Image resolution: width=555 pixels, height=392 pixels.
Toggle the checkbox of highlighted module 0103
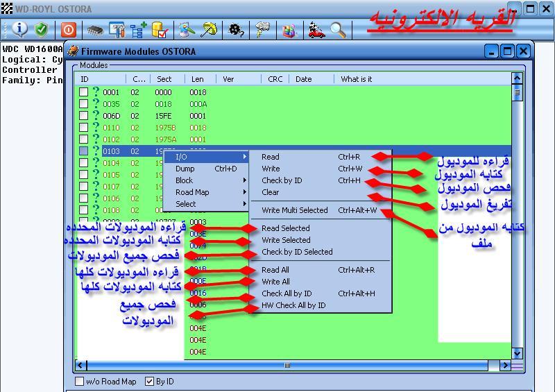83,151
